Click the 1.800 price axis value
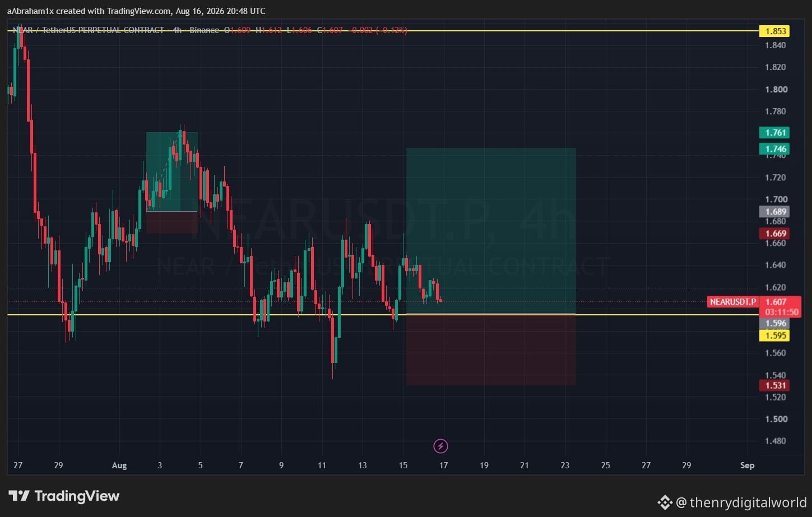This screenshot has width=812, height=517. click(776, 89)
